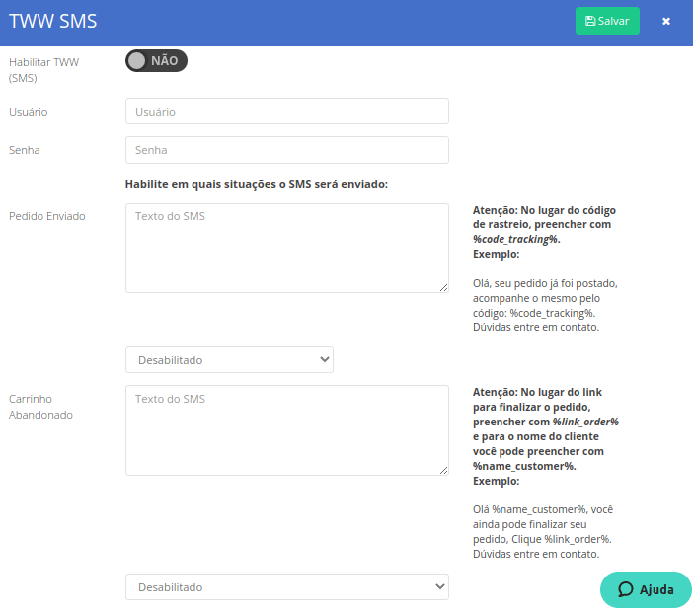Focus the Usuário input field
The image size is (693, 616).
(x=287, y=112)
